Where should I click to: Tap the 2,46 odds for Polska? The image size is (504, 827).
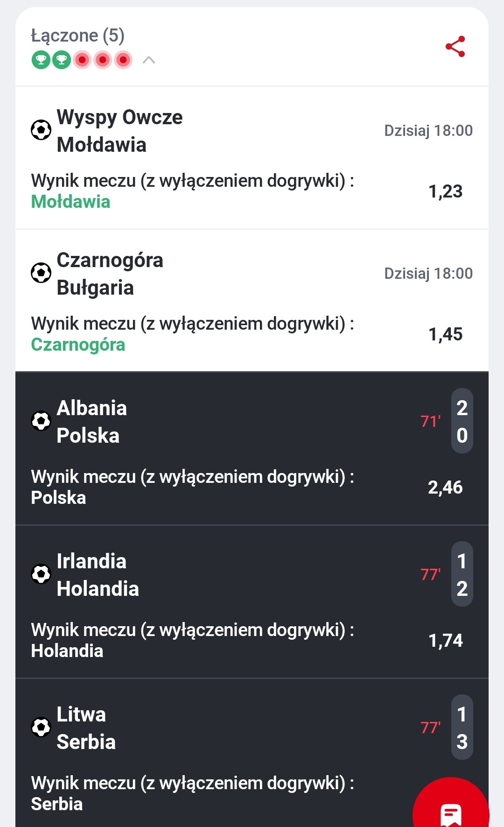(445, 488)
